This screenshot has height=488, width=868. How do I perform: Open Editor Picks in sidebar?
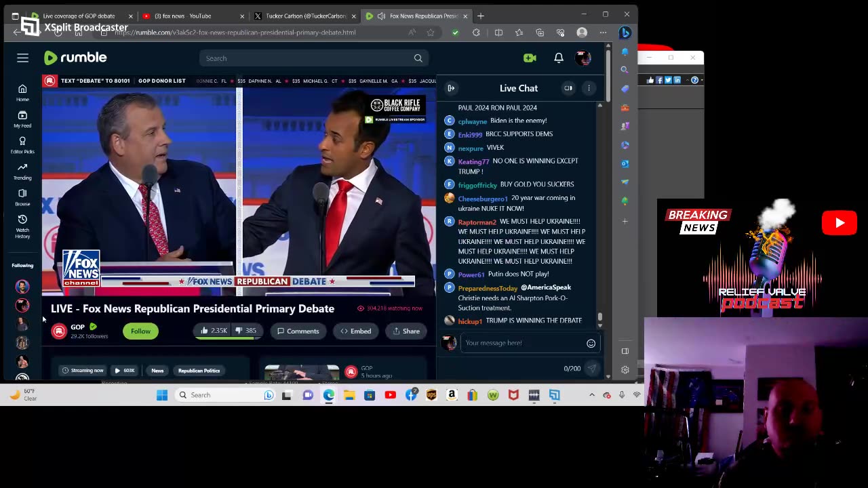click(22, 145)
